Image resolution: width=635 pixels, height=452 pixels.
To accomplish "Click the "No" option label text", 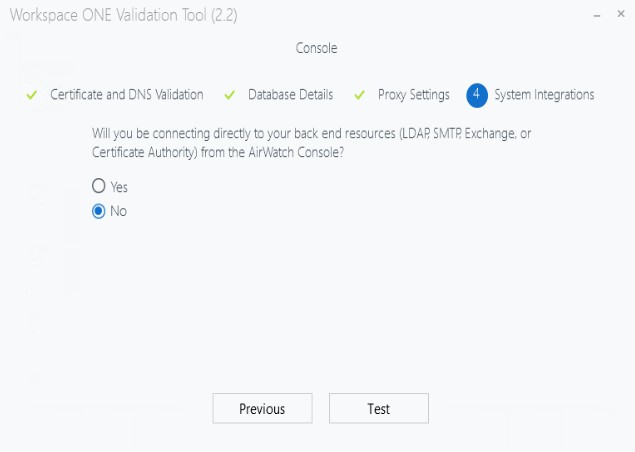I will [x=119, y=211].
